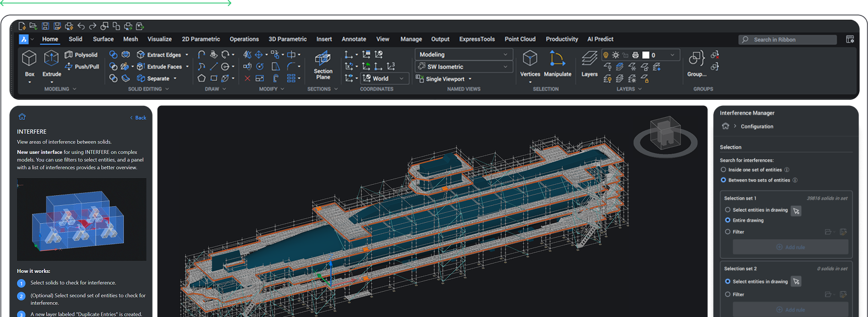The height and width of the screenshot is (317, 868).
Task: Click the Search in Ribbon field
Action: (x=788, y=40)
